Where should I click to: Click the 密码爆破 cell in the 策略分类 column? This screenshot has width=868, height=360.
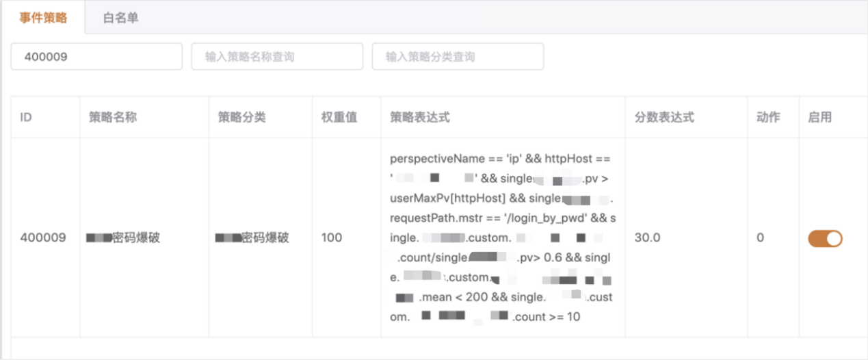tap(252, 238)
